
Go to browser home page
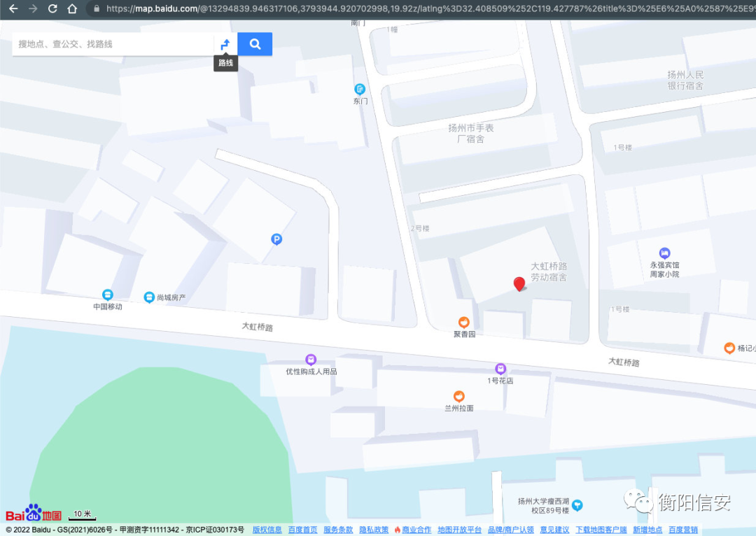click(72, 9)
